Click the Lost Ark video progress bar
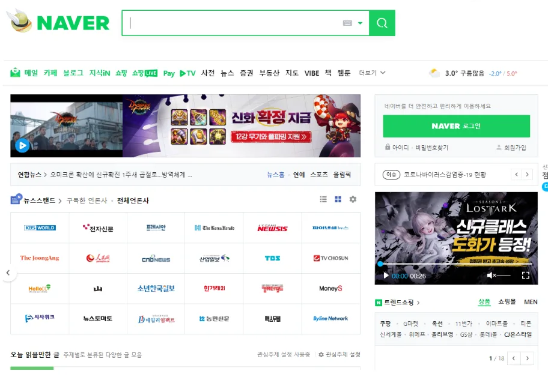Screen dimensions: 548x392 tap(456, 264)
